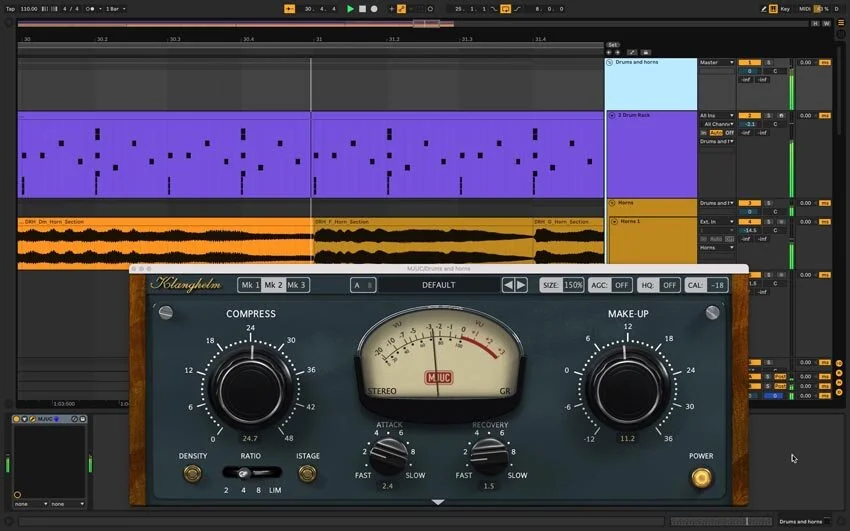Toggle the arrangement Loop switch
Image resolution: width=850 pixels, height=531 pixels.
point(505,9)
